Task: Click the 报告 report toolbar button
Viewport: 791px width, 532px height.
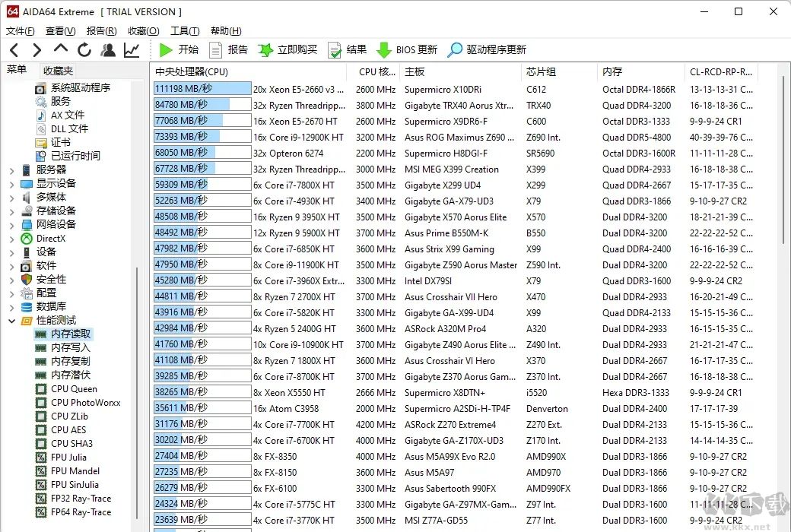Action: 228,50
